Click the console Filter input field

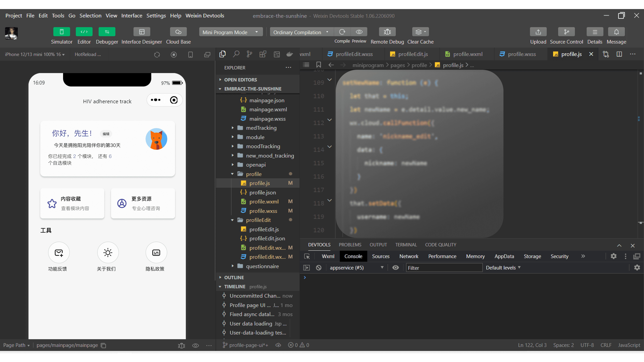[x=444, y=268]
